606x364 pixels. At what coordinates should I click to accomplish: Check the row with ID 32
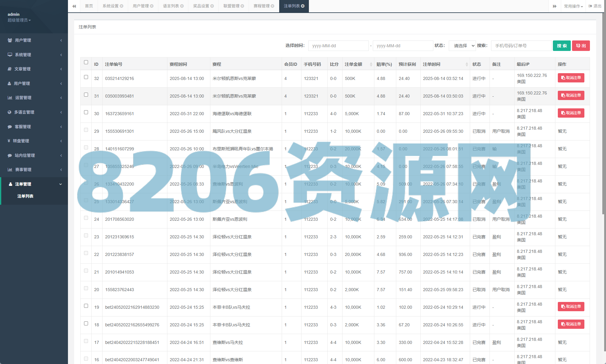(86, 77)
